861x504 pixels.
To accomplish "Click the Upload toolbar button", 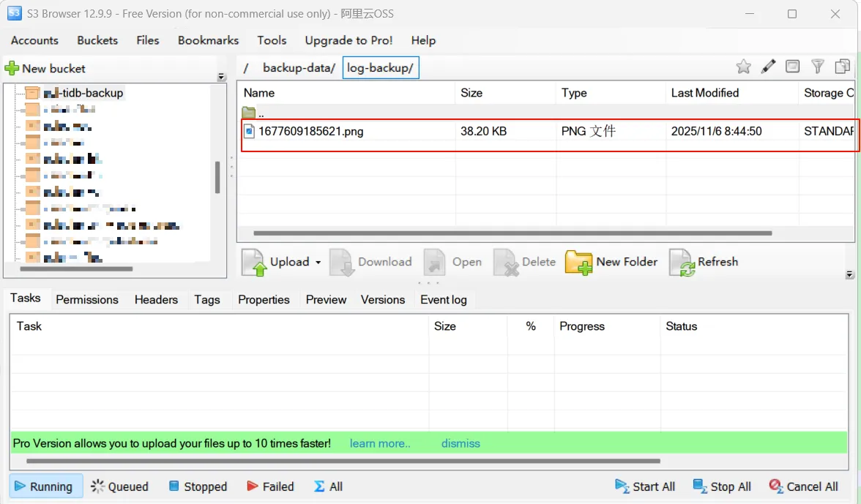I will [280, 262].
